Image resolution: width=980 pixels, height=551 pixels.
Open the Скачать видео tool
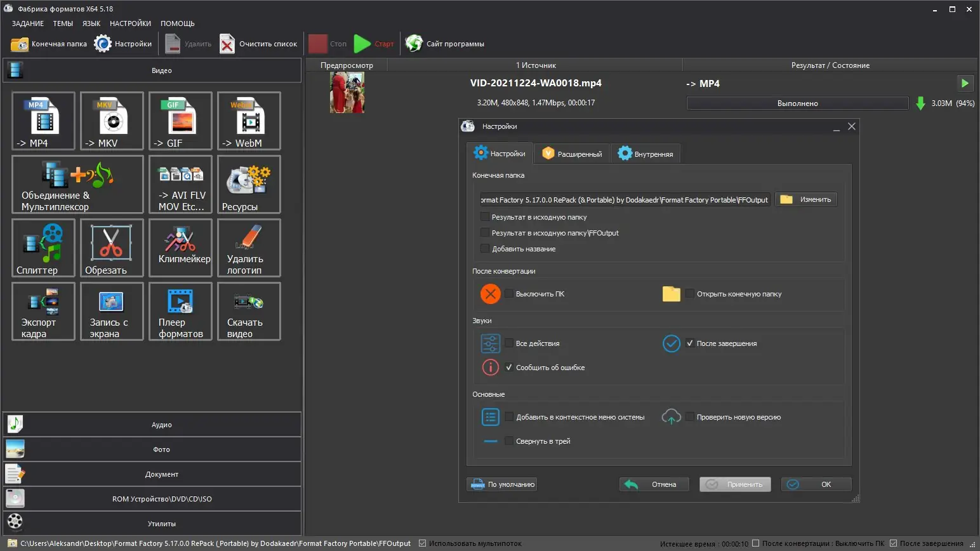(249, 311)
